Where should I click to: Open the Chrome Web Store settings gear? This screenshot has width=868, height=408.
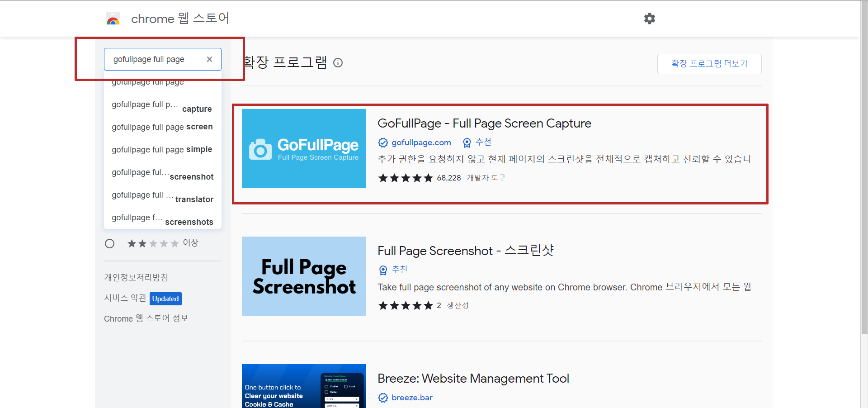pyautogui.click(x=649, y=19)
